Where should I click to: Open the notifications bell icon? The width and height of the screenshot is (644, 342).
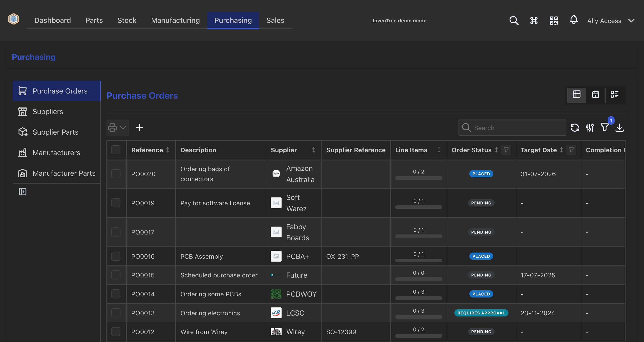tap(573, 19)
